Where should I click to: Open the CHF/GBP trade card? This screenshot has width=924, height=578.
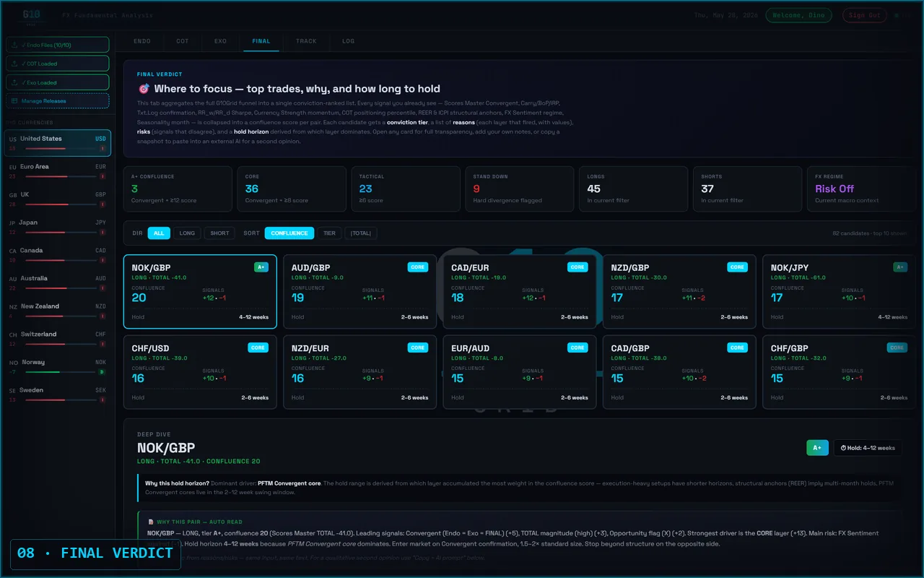[839, 371]
